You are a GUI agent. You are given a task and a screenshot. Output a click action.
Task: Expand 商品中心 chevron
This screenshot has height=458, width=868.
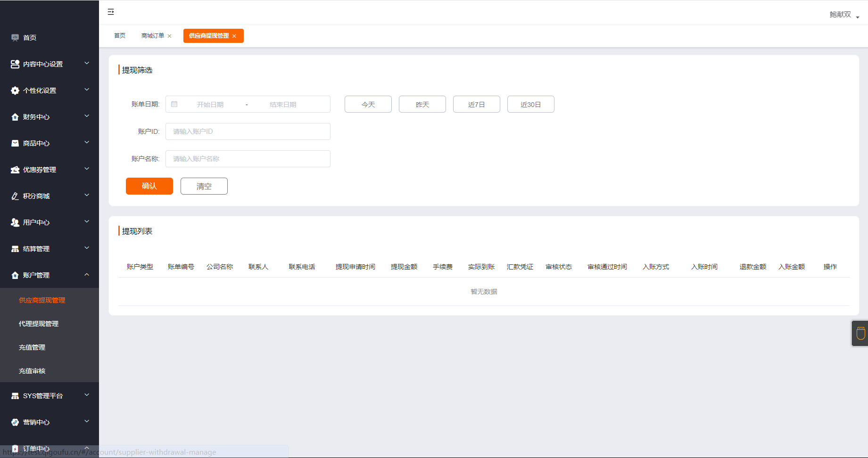click(x=87, y=142)
